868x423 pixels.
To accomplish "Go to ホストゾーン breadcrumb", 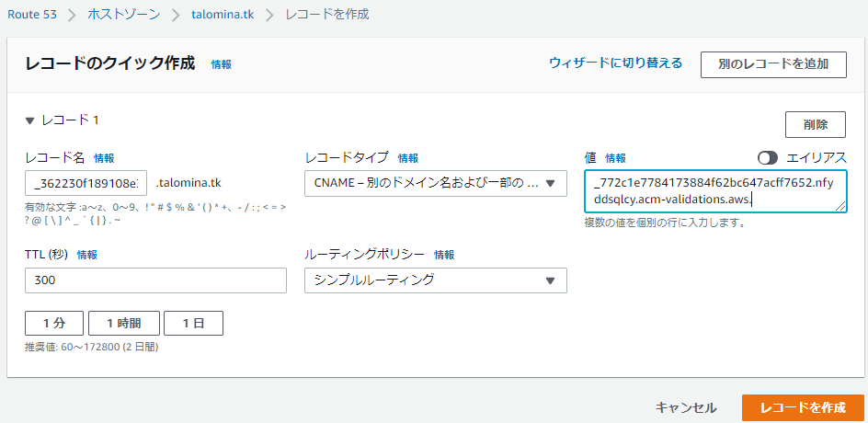I will point(124,15).
